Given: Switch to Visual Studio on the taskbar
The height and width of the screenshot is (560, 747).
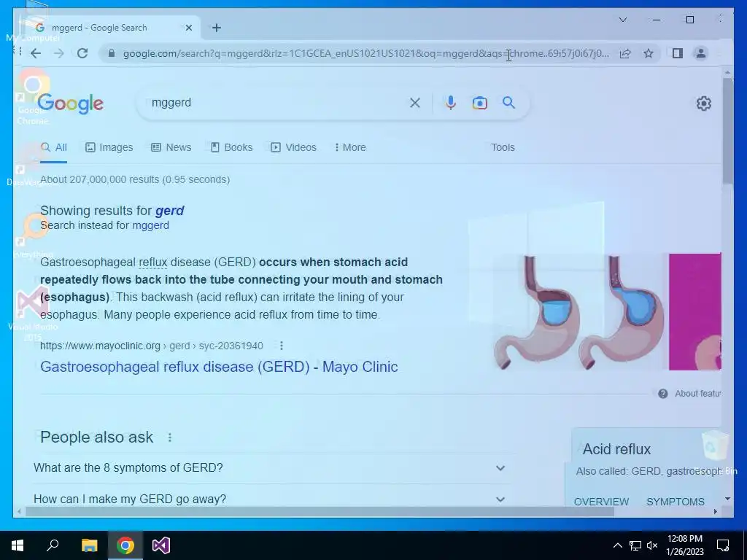Looking at the screenshot, I should tap(161, 545).
